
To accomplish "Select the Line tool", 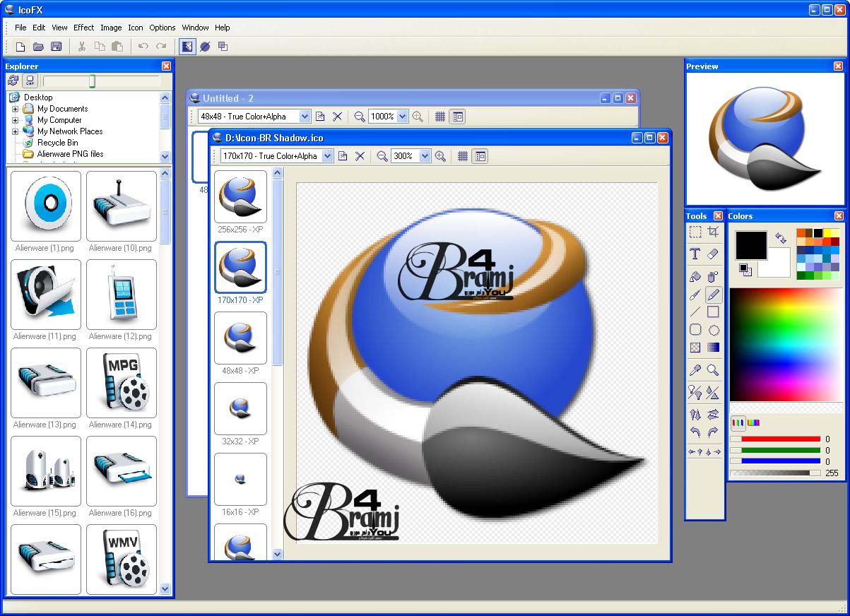I will pos(695,312).
